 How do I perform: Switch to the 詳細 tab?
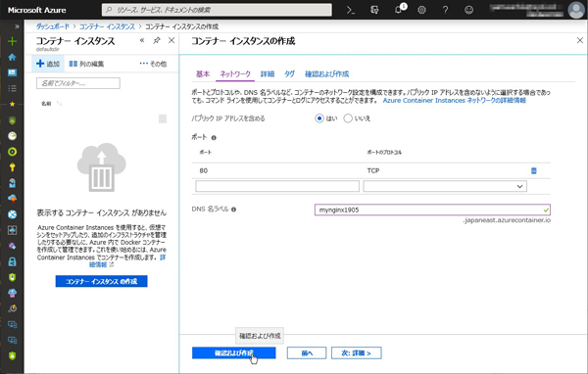pos(268,74)
